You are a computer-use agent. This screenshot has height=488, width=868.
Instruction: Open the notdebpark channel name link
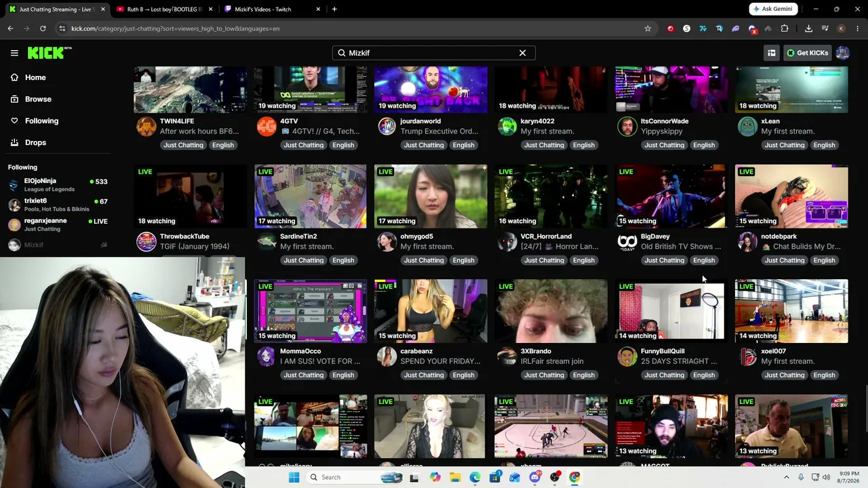tap(778, 237)
